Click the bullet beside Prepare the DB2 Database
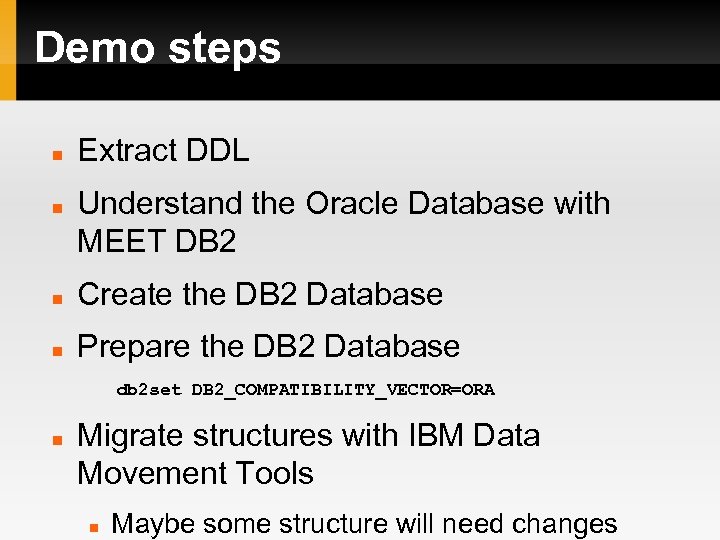 (59, 351)
